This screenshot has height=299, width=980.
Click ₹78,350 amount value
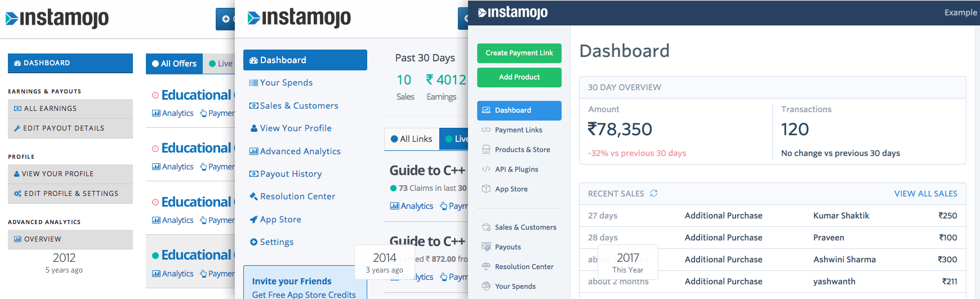620,130
